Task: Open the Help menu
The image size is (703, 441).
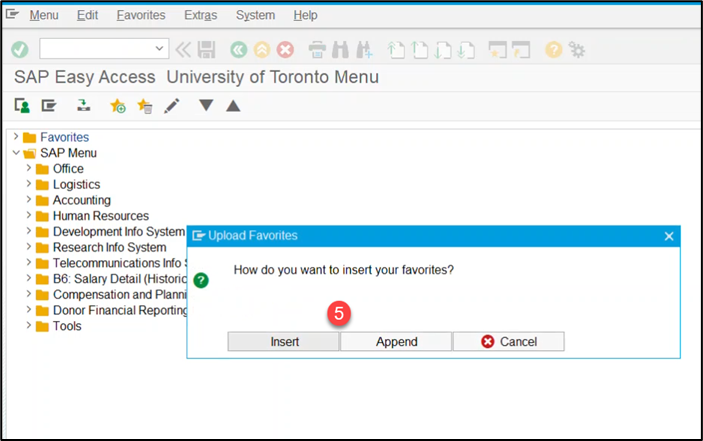Action: coord(305,15)
